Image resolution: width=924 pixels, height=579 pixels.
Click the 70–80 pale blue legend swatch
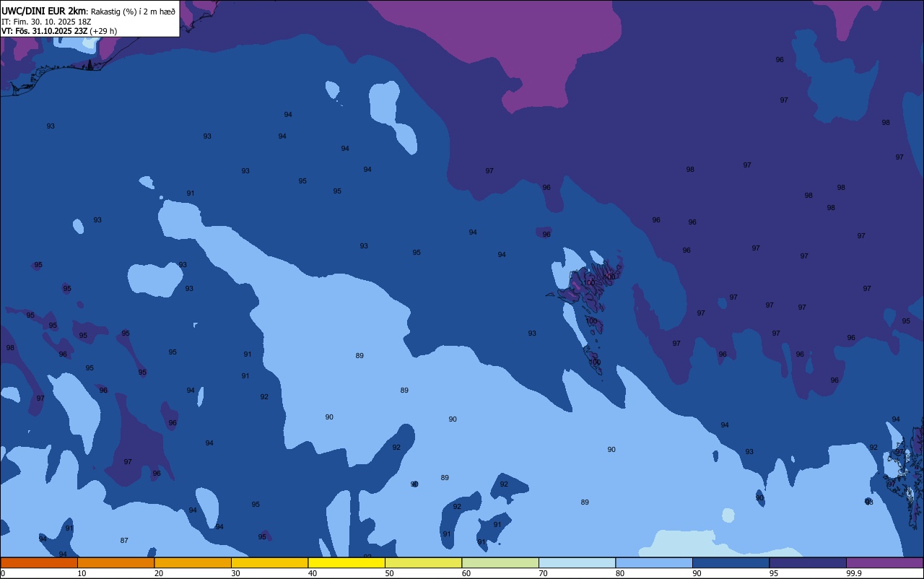point(577,562)
